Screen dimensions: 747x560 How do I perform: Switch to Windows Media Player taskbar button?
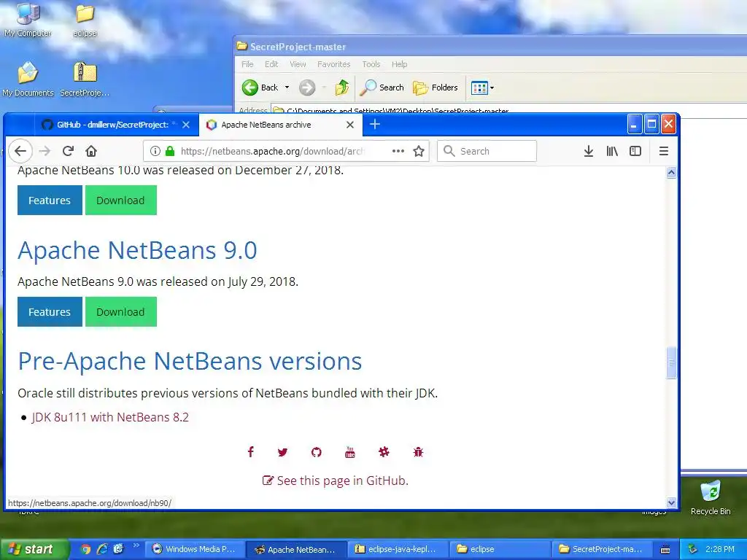(x=194, y=549)
